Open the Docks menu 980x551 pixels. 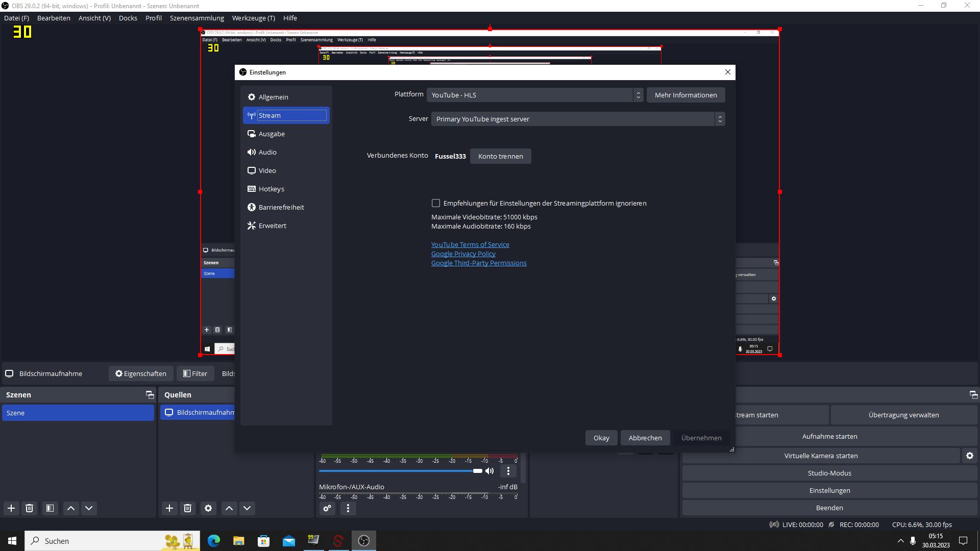pos(128,18)
